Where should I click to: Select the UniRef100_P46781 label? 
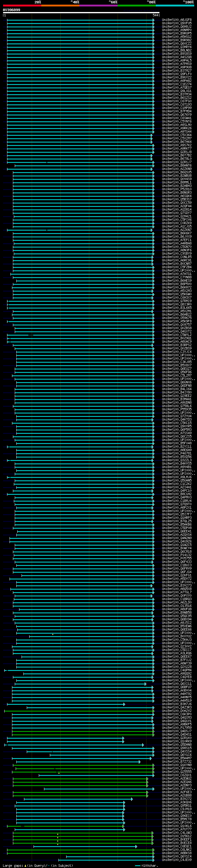pyautogui.click(x=177, y=454)
